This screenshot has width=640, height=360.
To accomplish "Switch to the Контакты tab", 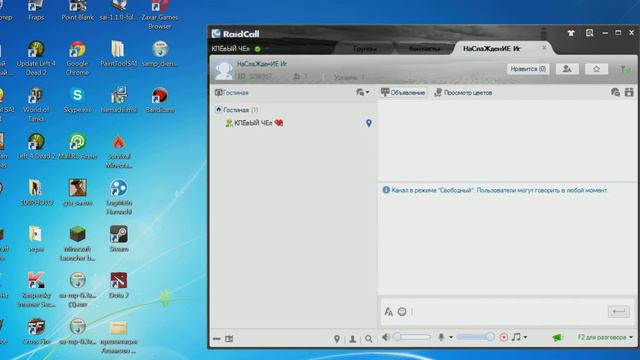I will click(424, 49).
